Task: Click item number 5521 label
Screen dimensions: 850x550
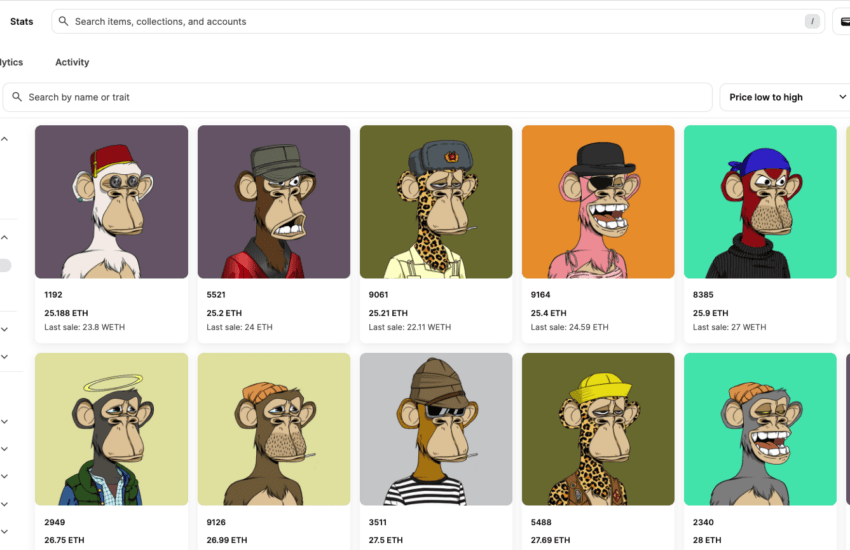Action: pyautogui.click(x=216, y=295)
